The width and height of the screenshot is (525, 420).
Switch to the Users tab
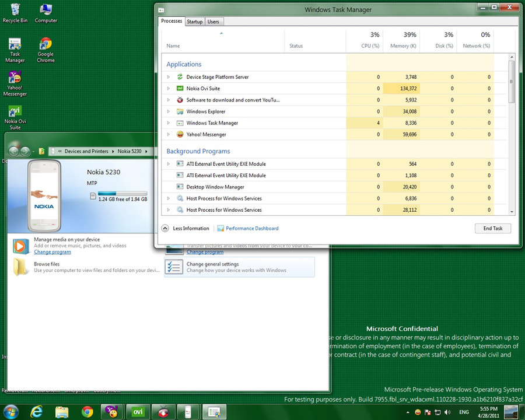(213, 22)
